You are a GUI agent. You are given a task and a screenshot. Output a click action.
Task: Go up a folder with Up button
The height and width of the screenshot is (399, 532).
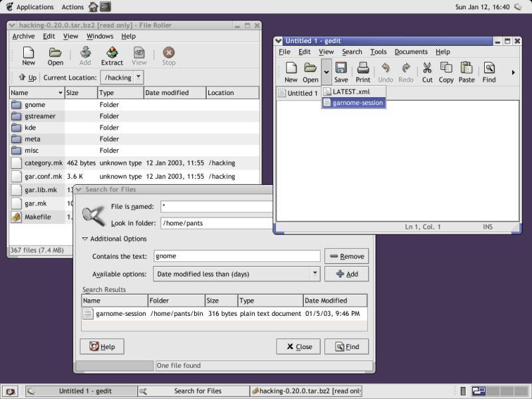click(27, 78)
